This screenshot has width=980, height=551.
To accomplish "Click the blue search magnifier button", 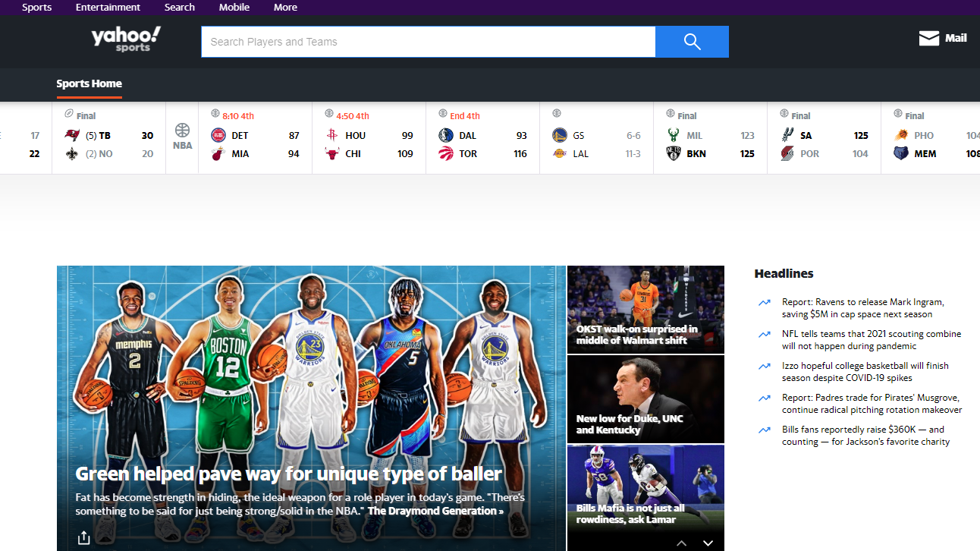I will pos(692,42).
